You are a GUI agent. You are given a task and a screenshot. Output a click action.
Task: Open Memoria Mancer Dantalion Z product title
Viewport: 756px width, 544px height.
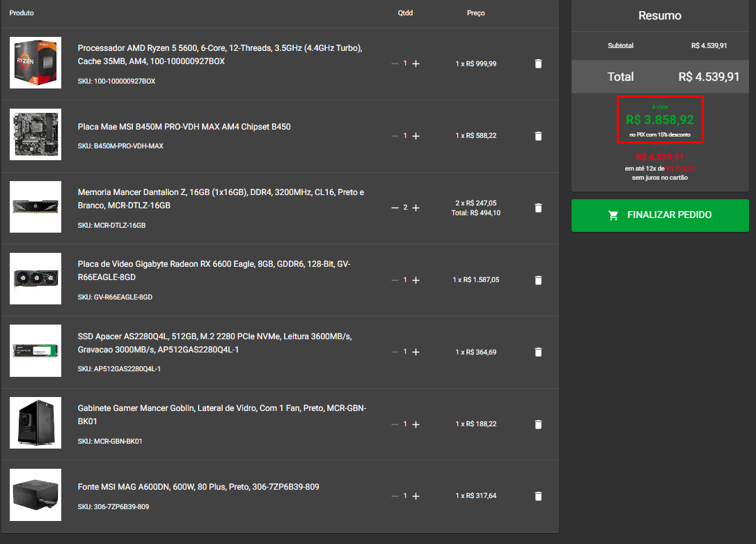[x=221, y=199]
